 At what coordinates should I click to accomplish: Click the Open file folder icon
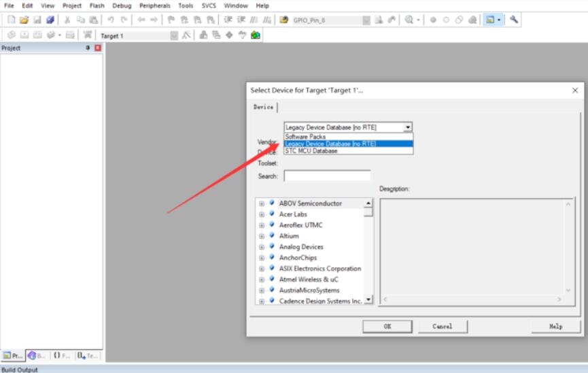pyautogui.click(x=23, y=20)
